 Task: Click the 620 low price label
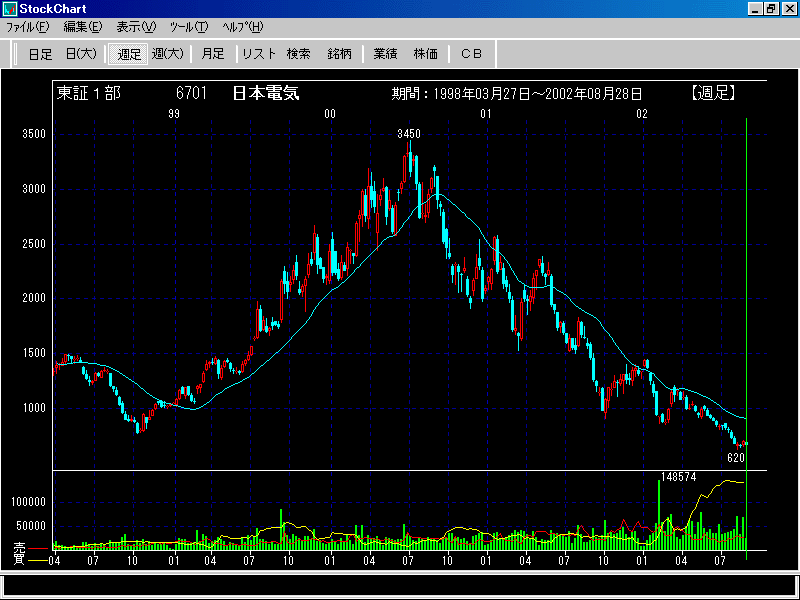[736, 458]
